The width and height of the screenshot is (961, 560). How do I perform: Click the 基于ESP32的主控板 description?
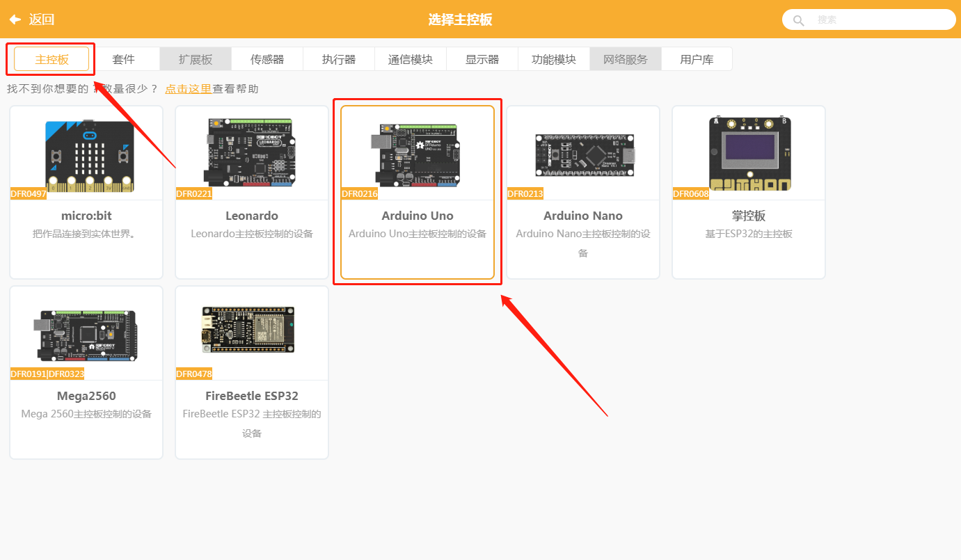click(749, 234)
